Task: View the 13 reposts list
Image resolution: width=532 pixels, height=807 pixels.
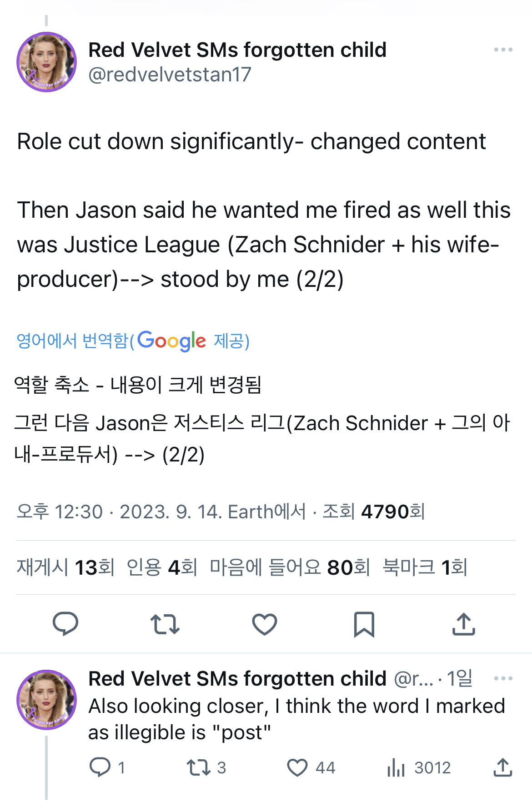Action: (65, 567)
